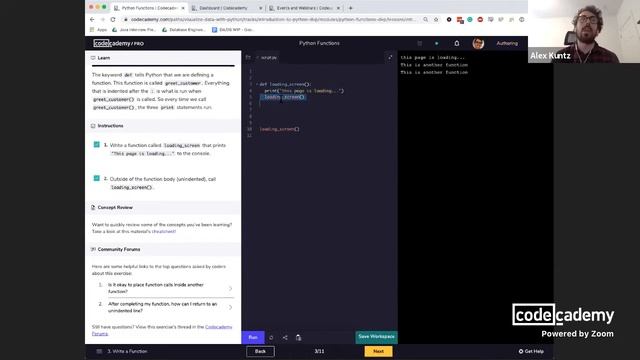This screenshot has width=640, height=360.
Task: Click the highlighted loading_screen() line in editor
Action: tap(283, 97)
